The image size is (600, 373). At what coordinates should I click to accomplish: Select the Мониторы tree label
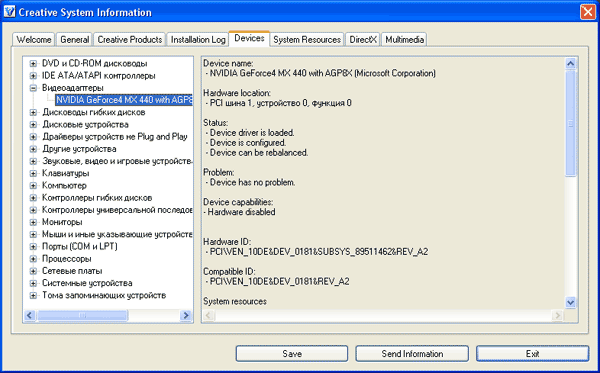62,222
